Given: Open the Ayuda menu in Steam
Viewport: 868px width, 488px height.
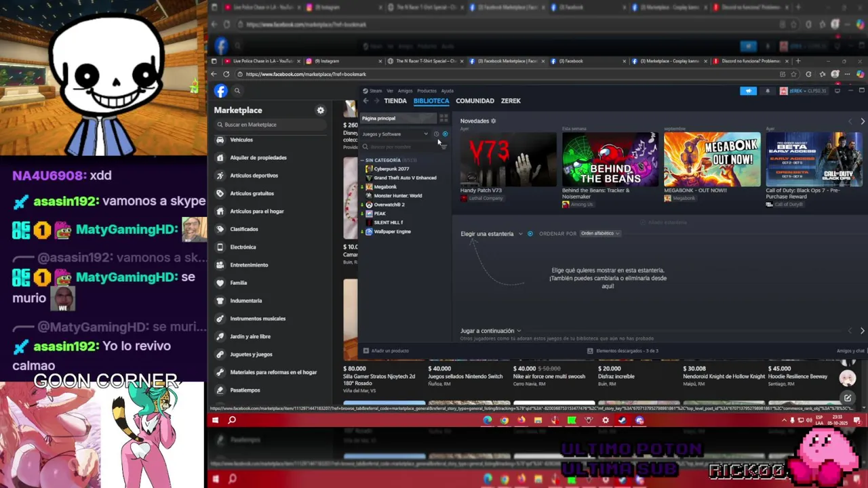Looking at the screenshot, I should 448,91.
